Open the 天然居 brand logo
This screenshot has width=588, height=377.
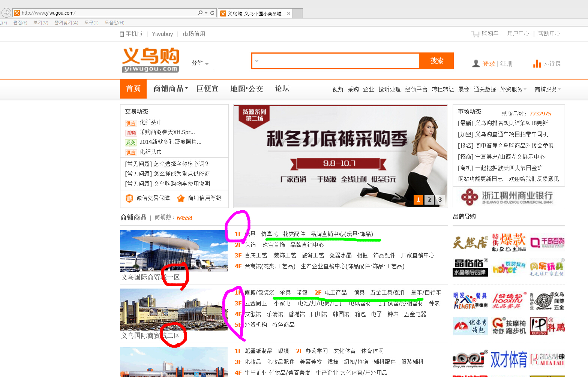tap(470, 242)
